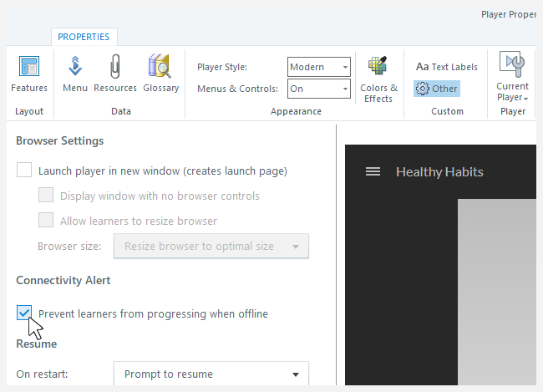
Task: Uncheck Prevent learners from progressing offline
Action: click(x=24, y=313)
